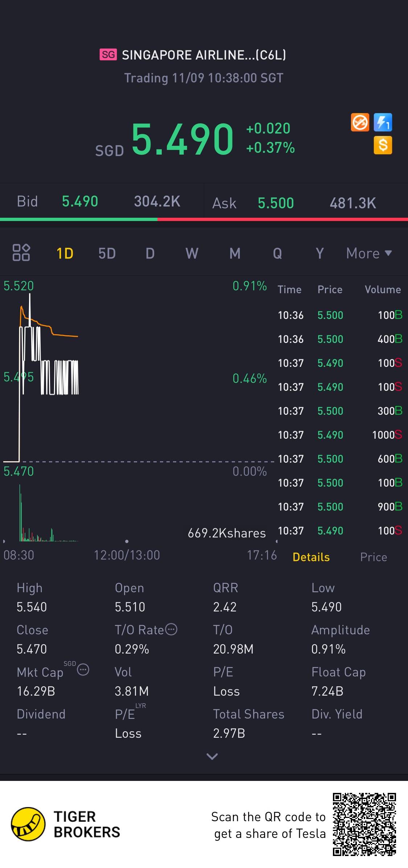Tap the ask volume 481.3K
This screenshot has width=408, height=868.
pos(353,203)
